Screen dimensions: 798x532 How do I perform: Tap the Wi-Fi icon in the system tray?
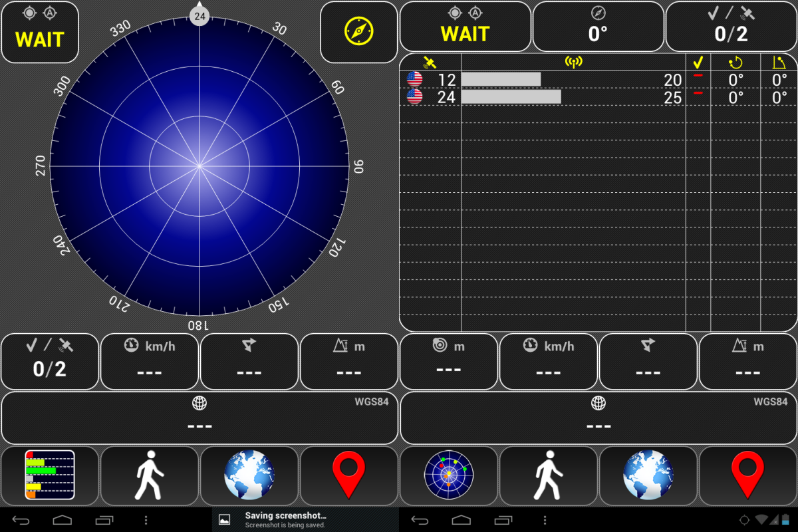pos(761,519)
